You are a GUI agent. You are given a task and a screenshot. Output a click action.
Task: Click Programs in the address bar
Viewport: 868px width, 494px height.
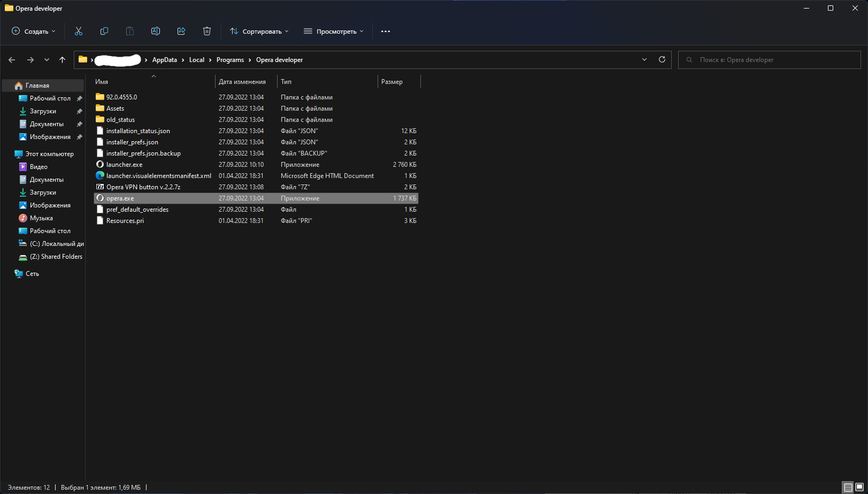click(x=230, y=60)
